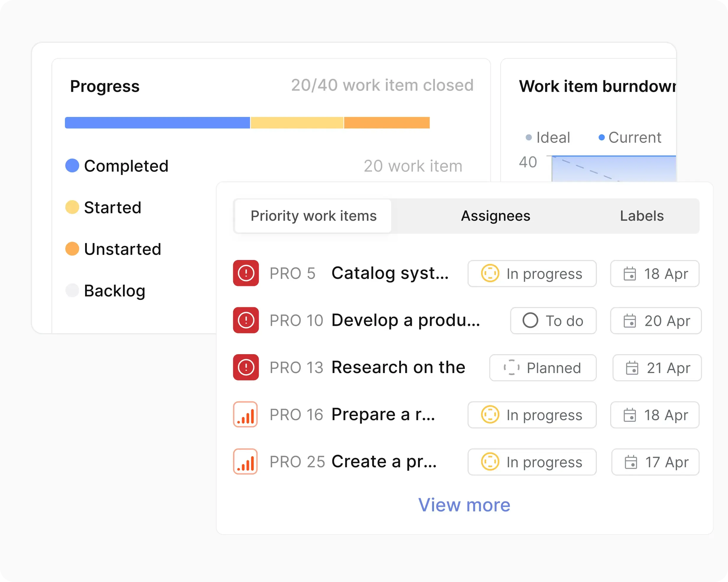Open Planned state dropdown for PRO 13
Screen dimensions: 728x582
pos(543,368)
